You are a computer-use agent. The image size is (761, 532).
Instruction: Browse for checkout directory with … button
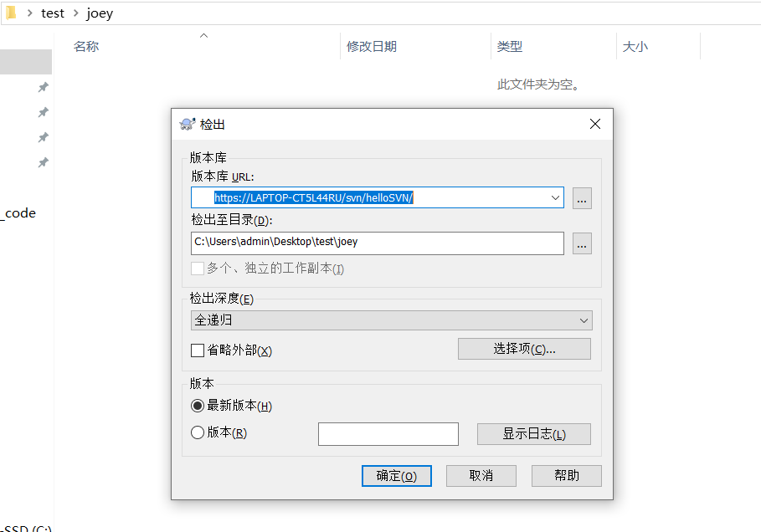[x=582, y=243]
